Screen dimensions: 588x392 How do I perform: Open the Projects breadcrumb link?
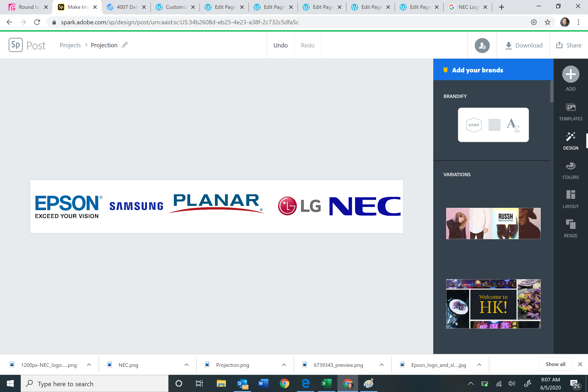(70, 45)
